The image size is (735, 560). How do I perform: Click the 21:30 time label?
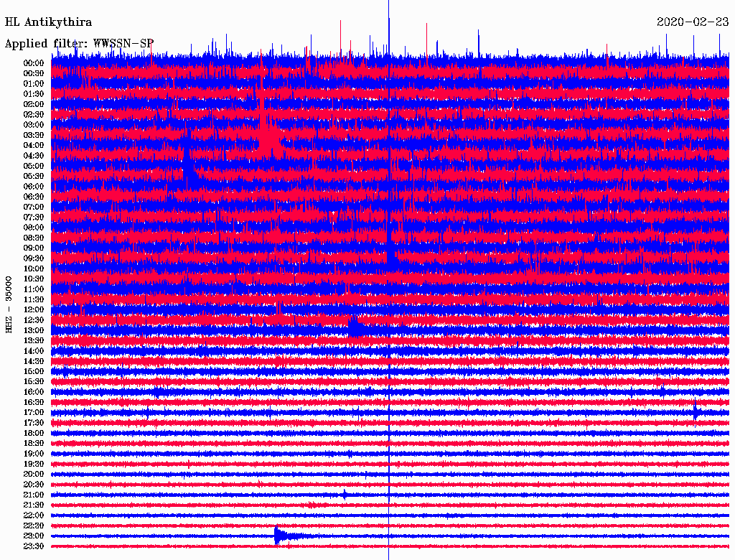[x=34, y=505]
